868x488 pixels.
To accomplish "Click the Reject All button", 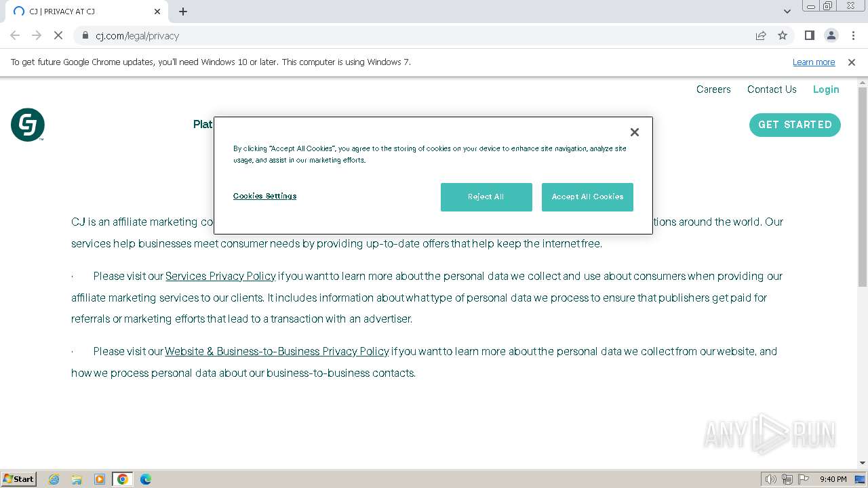I will (x=486, y=197).
